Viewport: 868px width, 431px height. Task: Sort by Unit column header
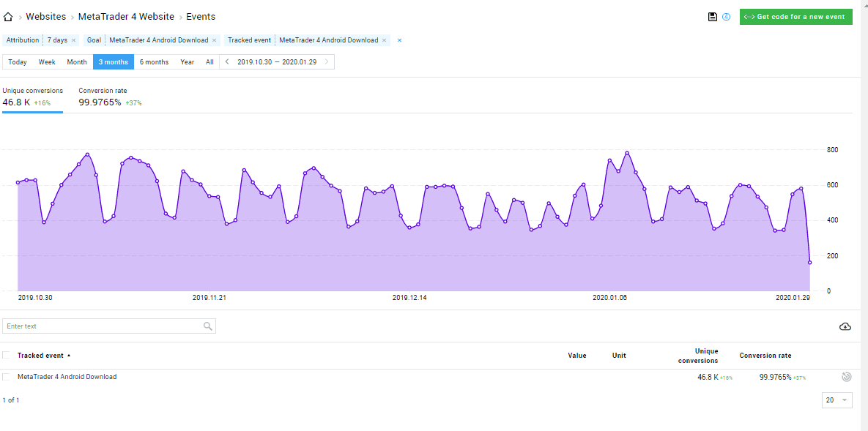tap(619, 356)
